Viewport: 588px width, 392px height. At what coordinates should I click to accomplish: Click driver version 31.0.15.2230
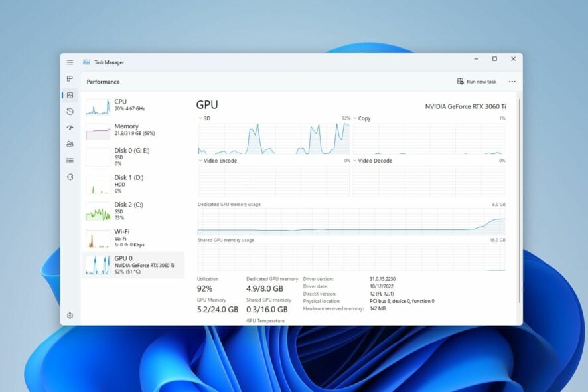pyautogui.click(x=382, y=279)
